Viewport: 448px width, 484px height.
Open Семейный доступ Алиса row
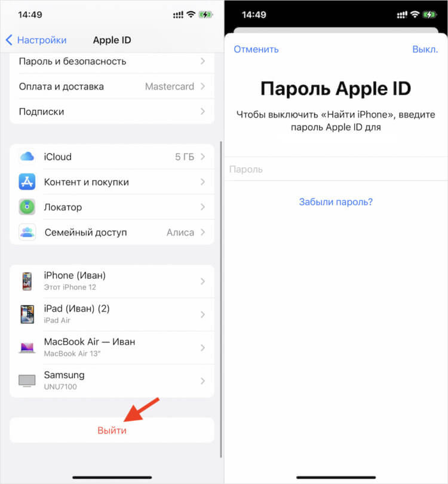pos(112,232)
